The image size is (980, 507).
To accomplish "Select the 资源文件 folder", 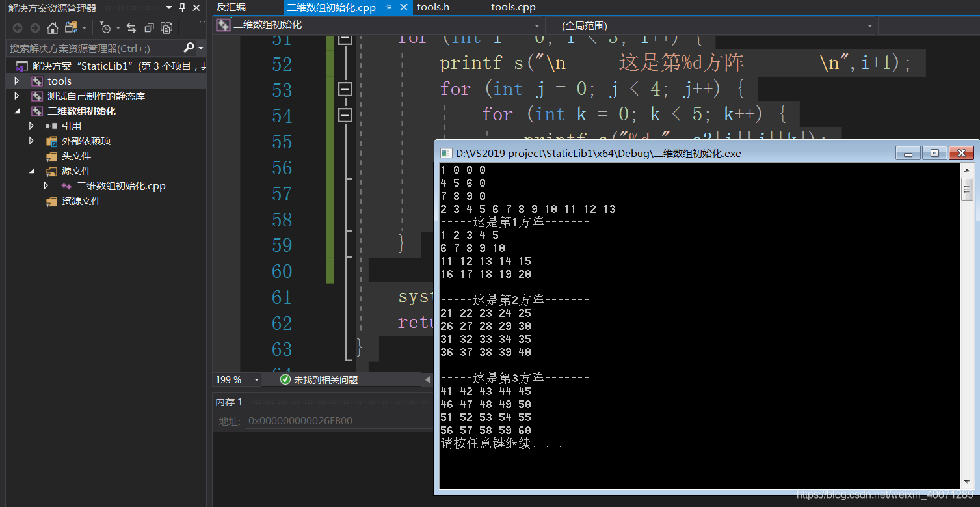I will click(81, 201).
